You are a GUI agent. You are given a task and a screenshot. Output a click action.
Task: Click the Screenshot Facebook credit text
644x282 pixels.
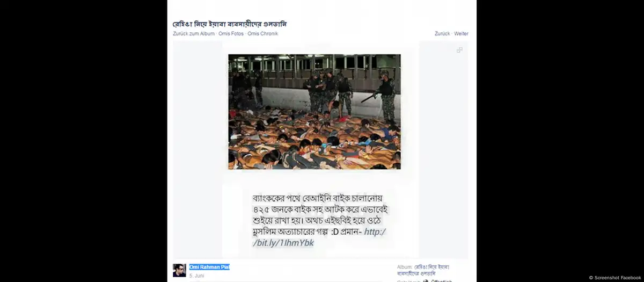(x=615, y=278)
